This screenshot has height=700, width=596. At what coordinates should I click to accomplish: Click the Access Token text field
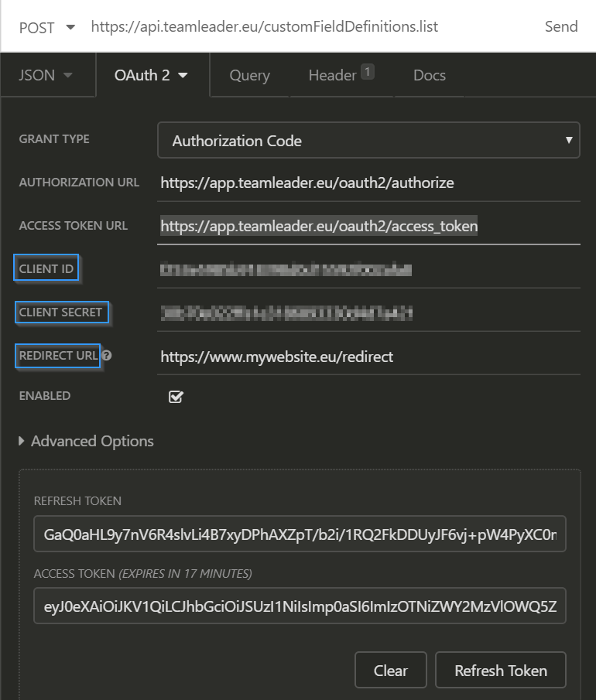300,606
